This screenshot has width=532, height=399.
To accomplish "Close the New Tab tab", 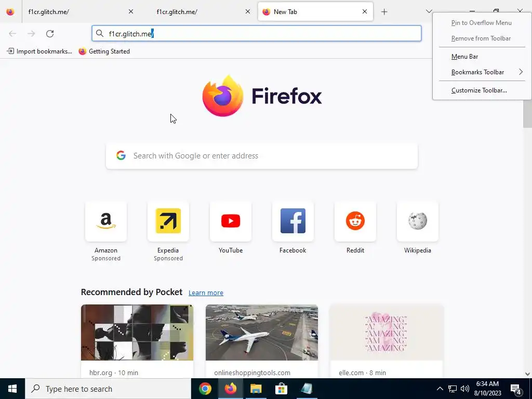I will 365,11.
